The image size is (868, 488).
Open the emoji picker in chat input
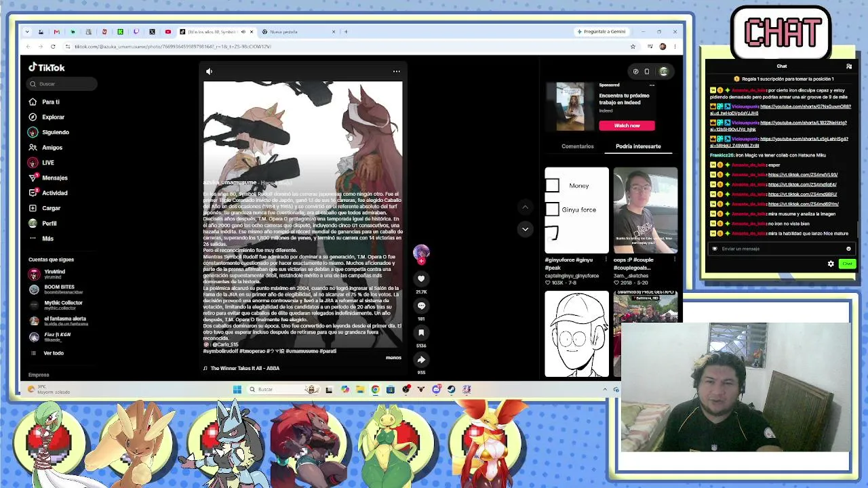click(x=848, y=249)
